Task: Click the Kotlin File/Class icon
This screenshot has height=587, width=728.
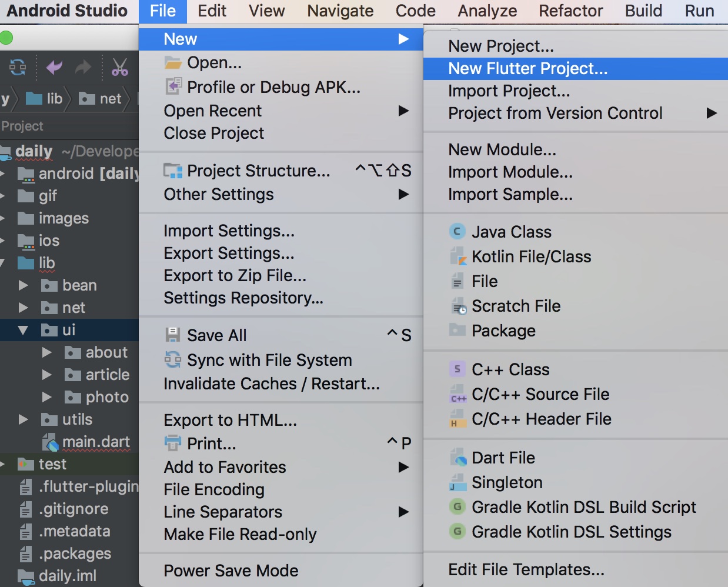Action: [458, 256]
